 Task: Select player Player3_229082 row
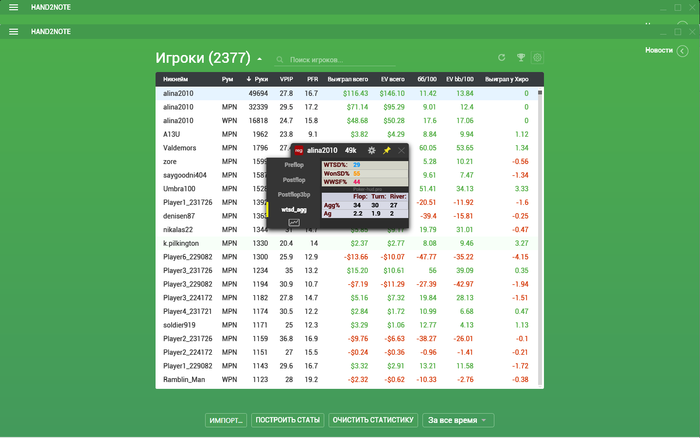coord(346,284)
